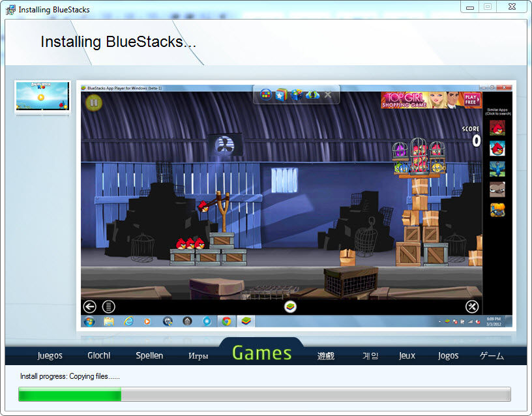Click the Top Girl Shopping Game ad banner
Viewport: 532px width, 416px height.
click(x=431, y=100)
